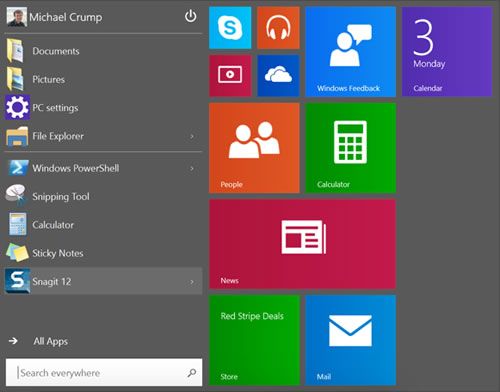
Task: Click the Calculator list icon
Action: [x=17, y=224]
